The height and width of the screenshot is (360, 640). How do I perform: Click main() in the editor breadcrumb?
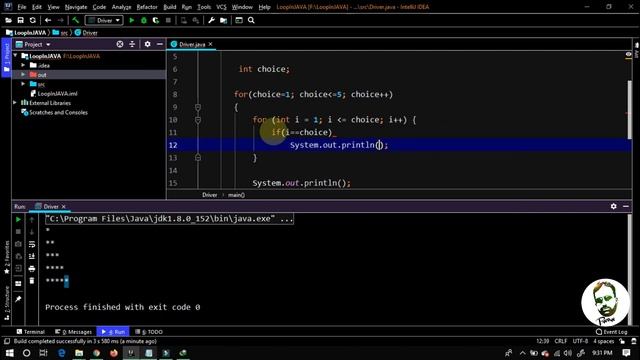pyautogui.click(x=236, y=195)
